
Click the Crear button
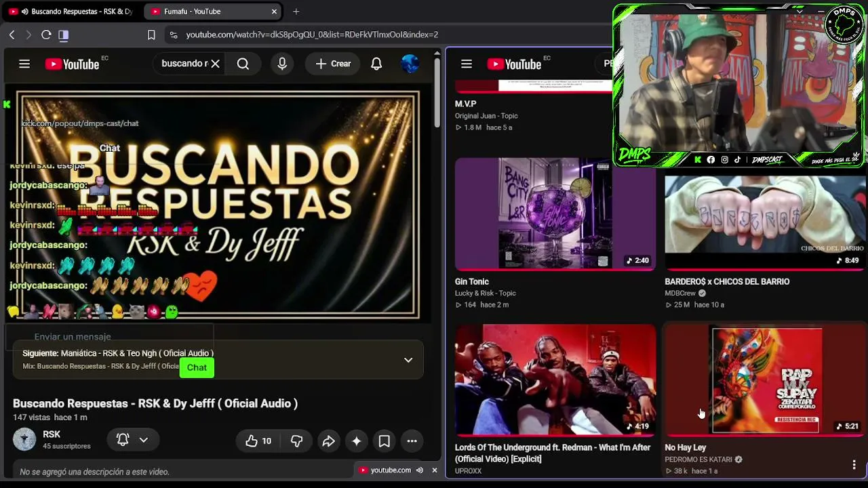(x=333, y=64)
